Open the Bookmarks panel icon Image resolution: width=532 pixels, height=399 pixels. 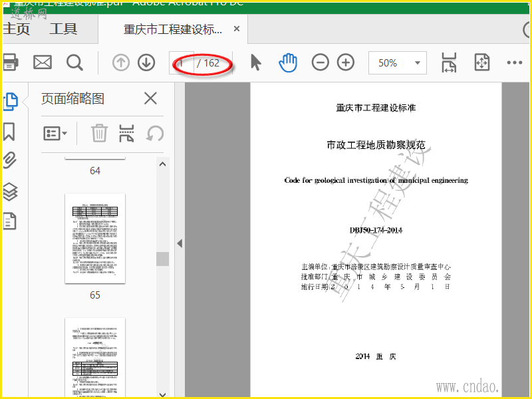pyautogui.click(x=9, y=132)
